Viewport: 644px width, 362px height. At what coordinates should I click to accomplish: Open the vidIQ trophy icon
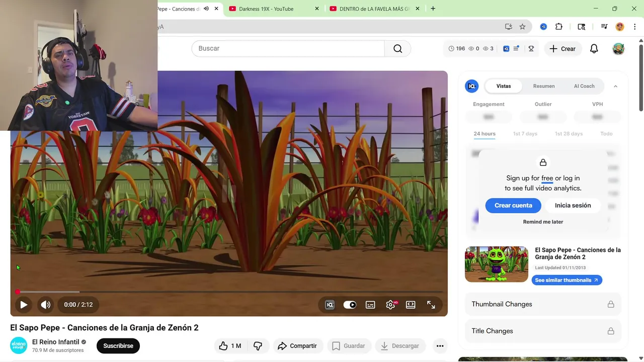click(531, 49)
